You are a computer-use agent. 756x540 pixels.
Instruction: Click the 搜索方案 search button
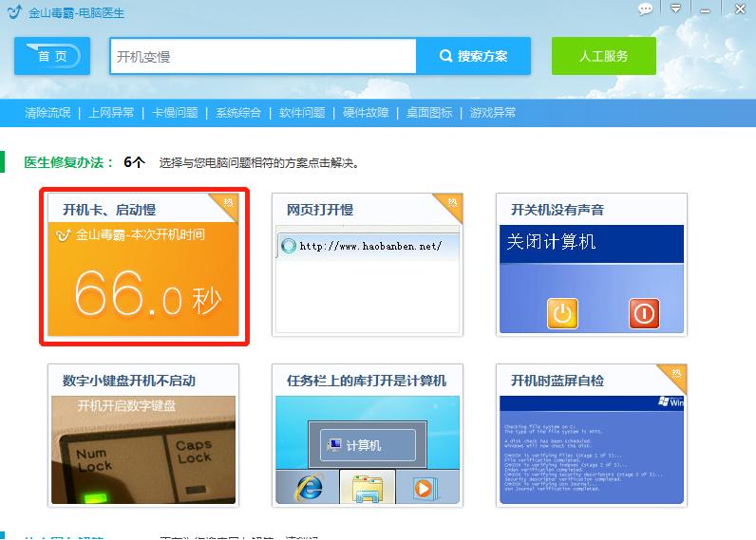(474, 56)
